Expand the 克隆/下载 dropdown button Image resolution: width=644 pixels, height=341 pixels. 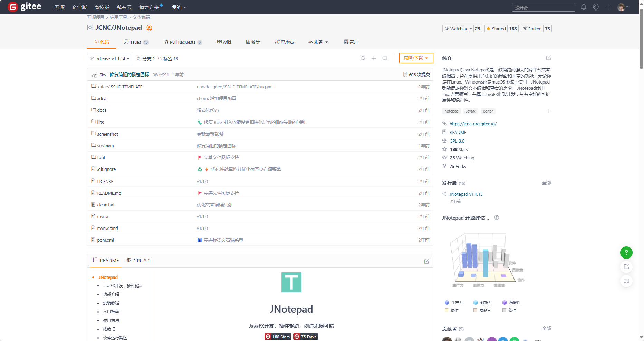click(x=416, y=58)
